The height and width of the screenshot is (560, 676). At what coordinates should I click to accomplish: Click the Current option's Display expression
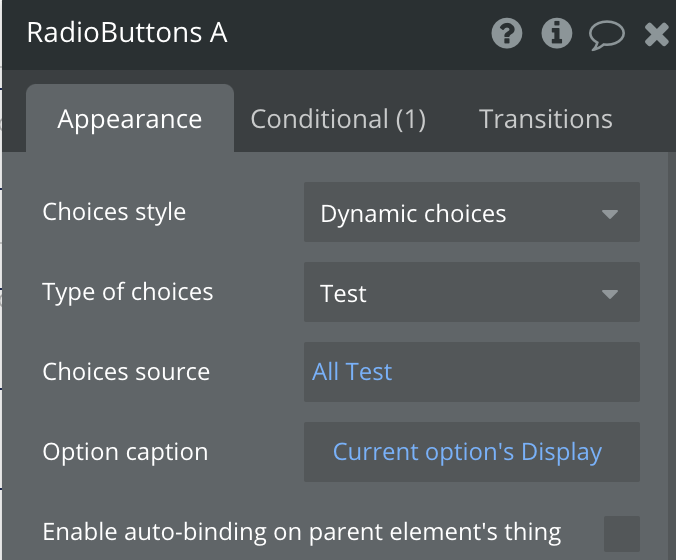468,451
